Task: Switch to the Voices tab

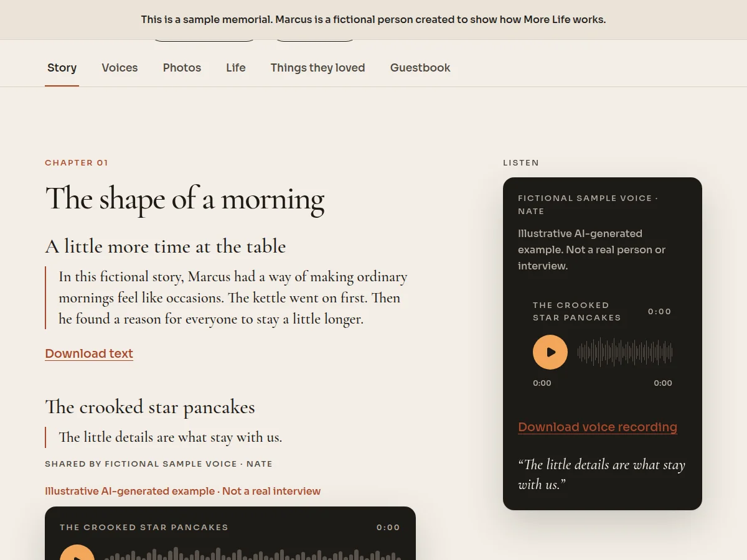Action: click(120, 68)
